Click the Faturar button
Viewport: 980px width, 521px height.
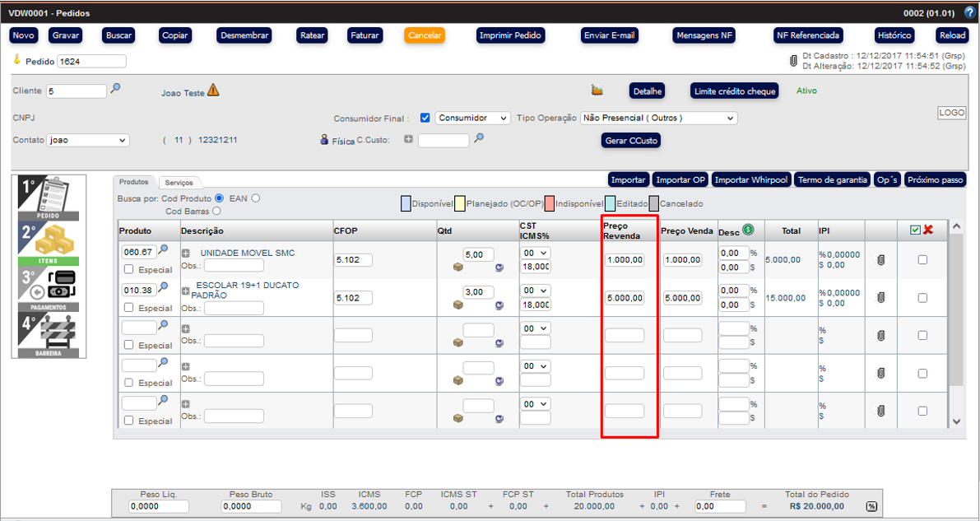pyautogui.click(x=365, y=35)
